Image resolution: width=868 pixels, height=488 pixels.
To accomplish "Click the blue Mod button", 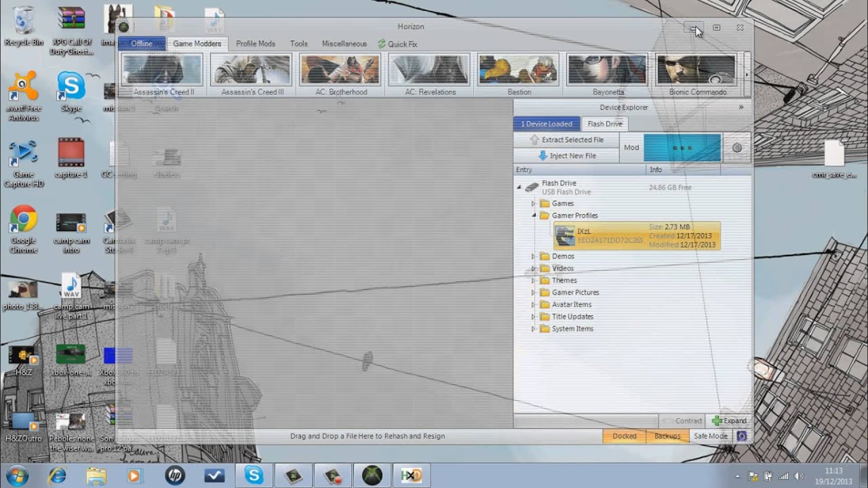I will [682, 148].
